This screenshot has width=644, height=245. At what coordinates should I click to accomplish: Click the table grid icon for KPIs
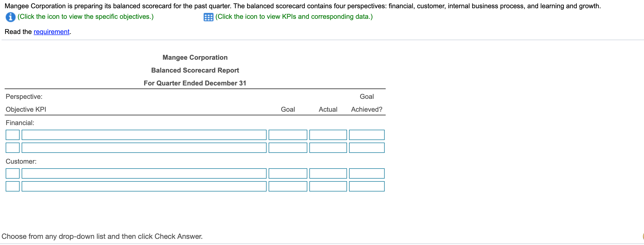(x=208, y=17)
